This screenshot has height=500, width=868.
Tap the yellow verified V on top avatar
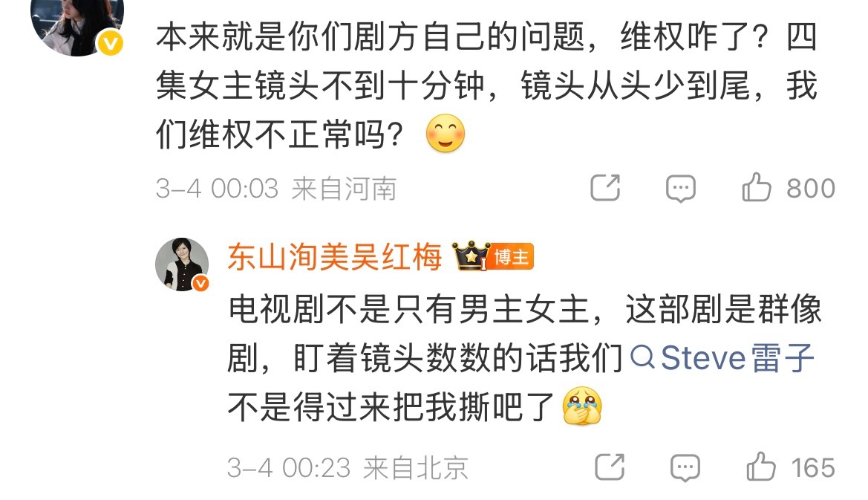click(x=111, y=43)
